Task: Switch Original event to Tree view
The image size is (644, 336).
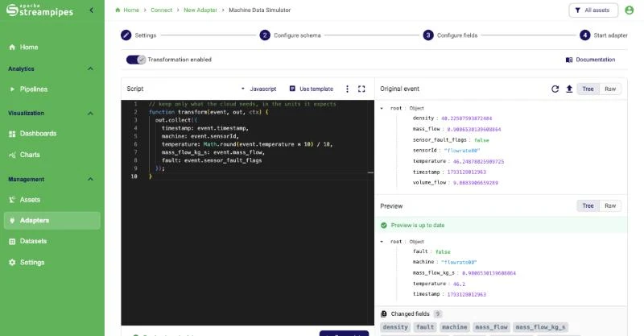Action: click(588, 89)
